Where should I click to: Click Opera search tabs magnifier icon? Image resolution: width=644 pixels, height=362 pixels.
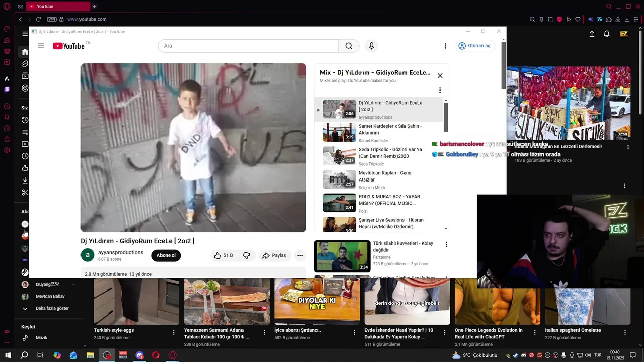pyautogui.click(x=609, y=6)
